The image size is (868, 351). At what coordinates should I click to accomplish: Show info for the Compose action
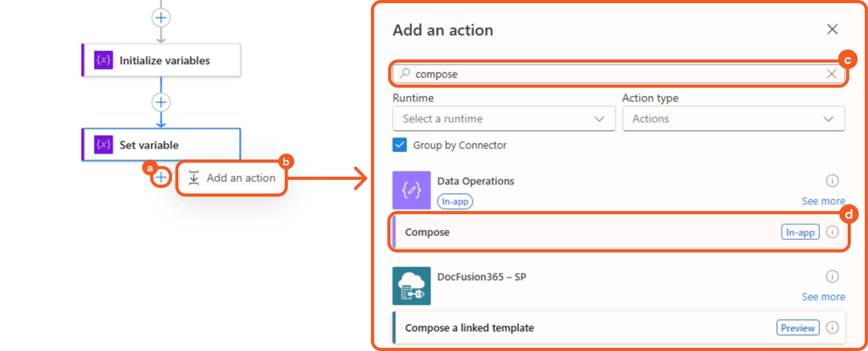[832, 232]
